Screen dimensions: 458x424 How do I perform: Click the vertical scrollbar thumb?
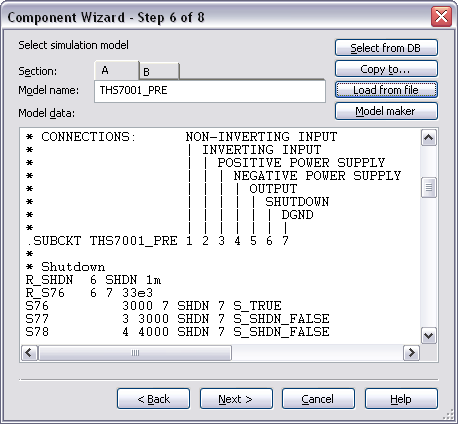tap(429, 188)
